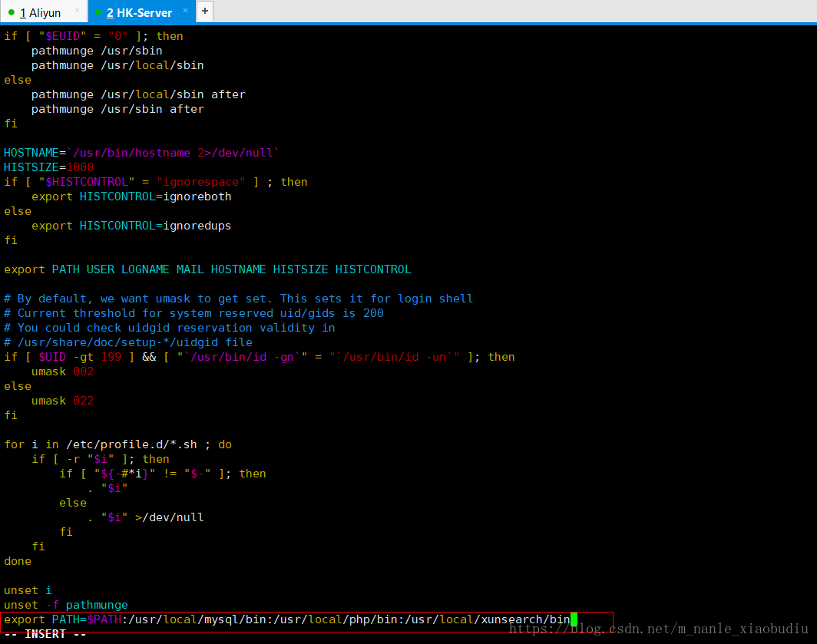The width and height of the screenshot is (817, 644).
Task: Click the green cursor block after xunsearch/bin
Action: [574, 619]
